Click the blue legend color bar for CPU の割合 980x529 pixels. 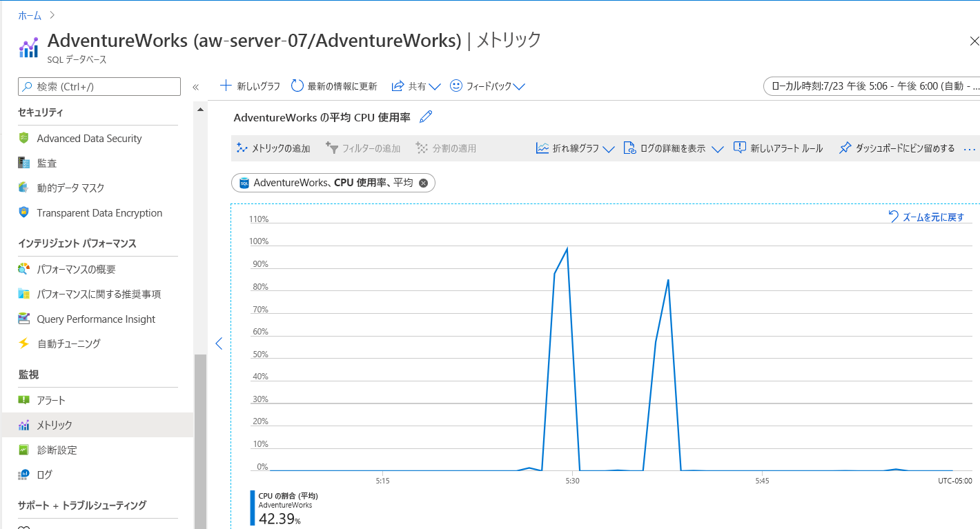click(x=253, y=508)
